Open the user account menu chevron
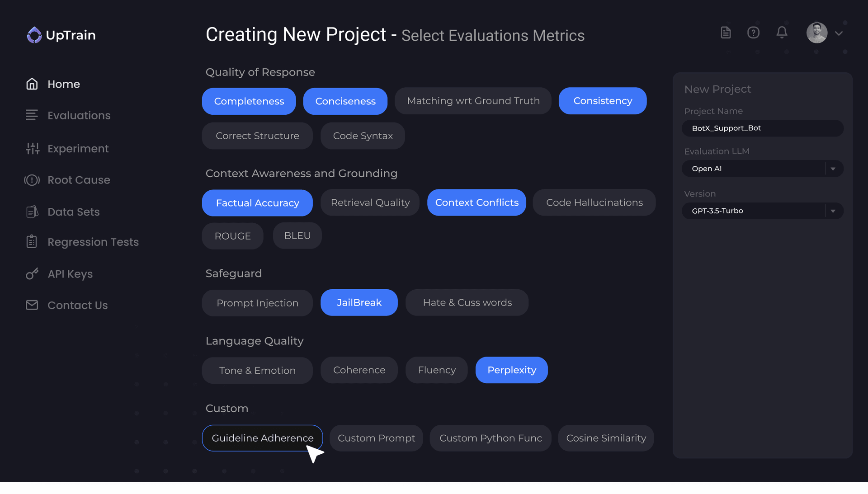The image size is (868, 494). (840, 33)
